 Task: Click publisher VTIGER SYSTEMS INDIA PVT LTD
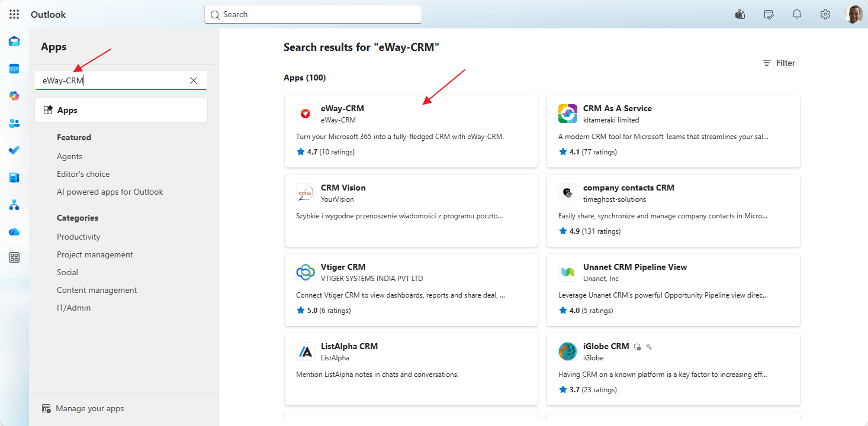[x=372, y=279]
